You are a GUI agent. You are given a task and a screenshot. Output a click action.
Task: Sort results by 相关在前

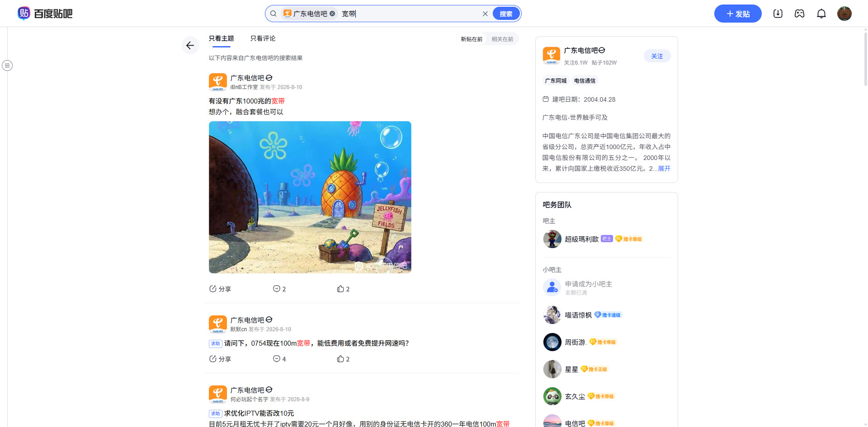click(x=502, y=39)
